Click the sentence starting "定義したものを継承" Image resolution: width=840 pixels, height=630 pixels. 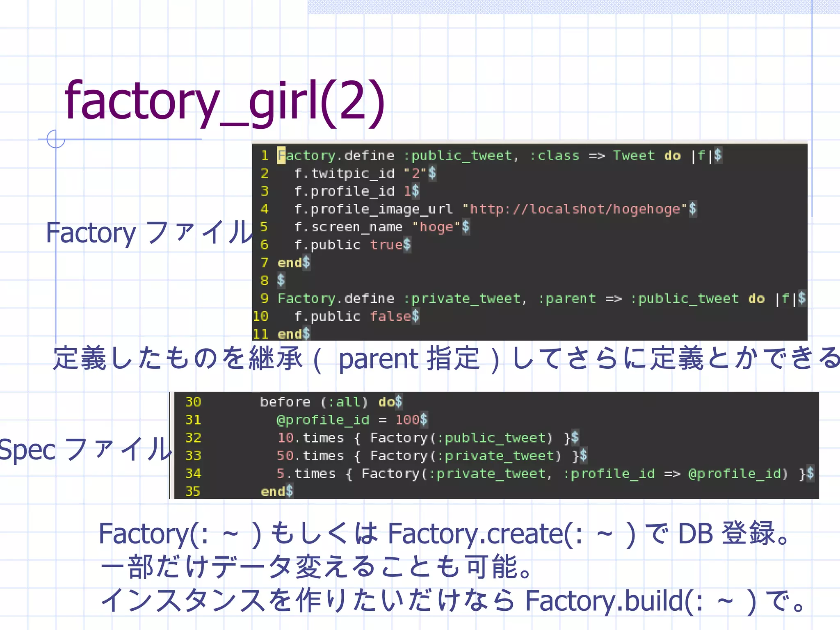[x=446, y=358]
